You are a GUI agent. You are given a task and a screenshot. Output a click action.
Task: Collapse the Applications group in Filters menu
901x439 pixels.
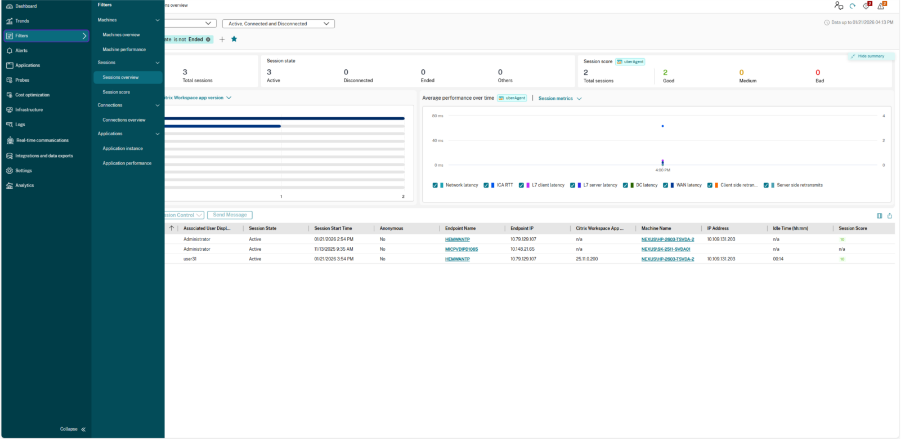click(x=157, y=134)
